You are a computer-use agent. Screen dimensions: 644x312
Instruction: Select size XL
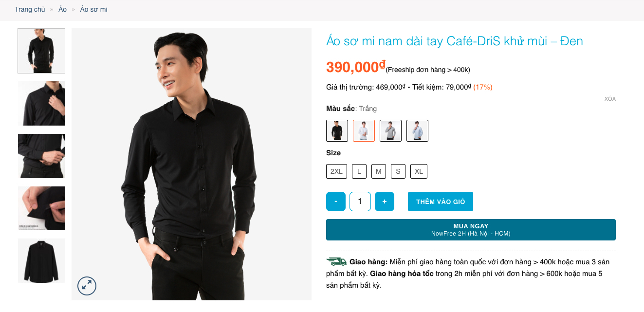pyautogui.click(x=419, y=171)
